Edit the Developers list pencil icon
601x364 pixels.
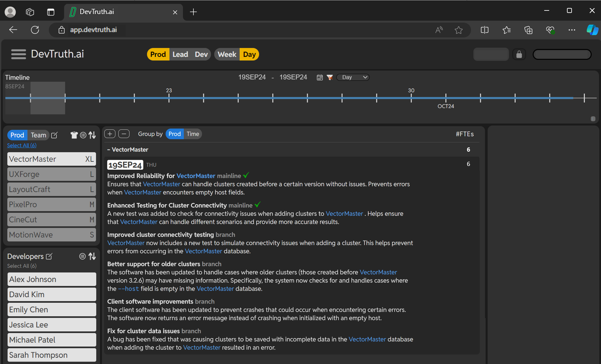pos(49,256)
